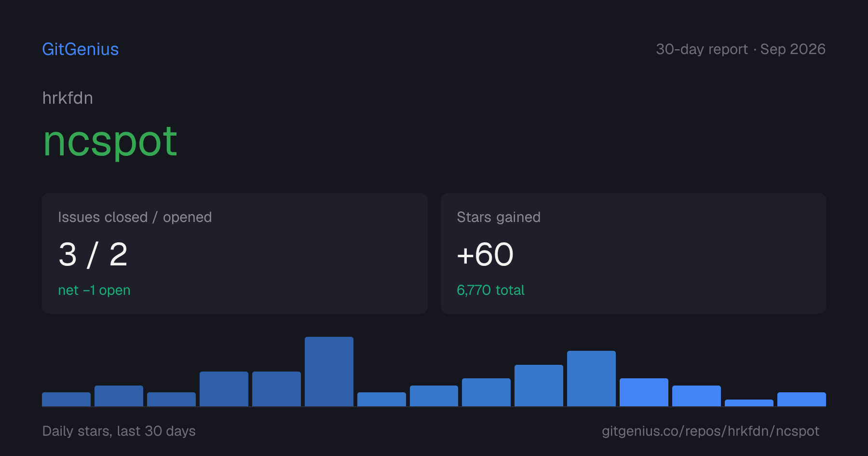Viewport: 868px width, 456px height.
Task: Click the Daily stars, last 30 days caption
Action: click(x=119, y=431)
